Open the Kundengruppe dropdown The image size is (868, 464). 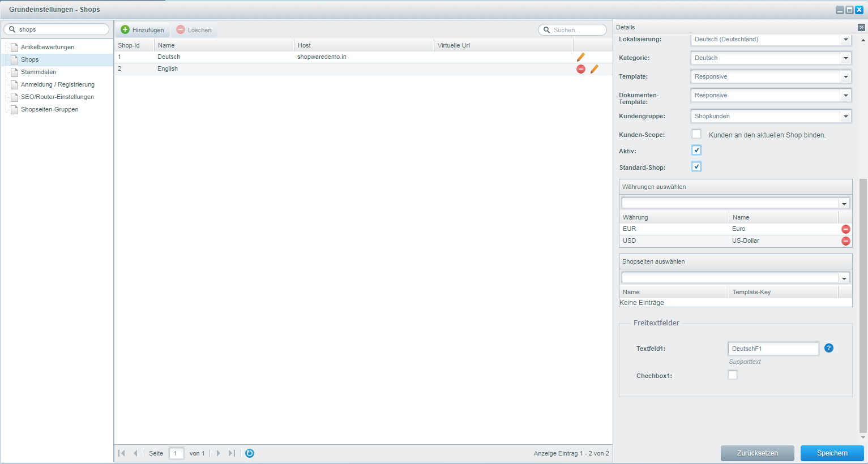coord(846,117)
